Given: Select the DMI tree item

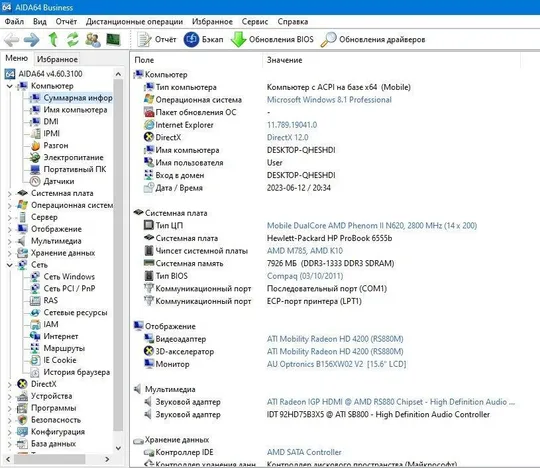Looking at the screenshot, I should pos(44,122).
